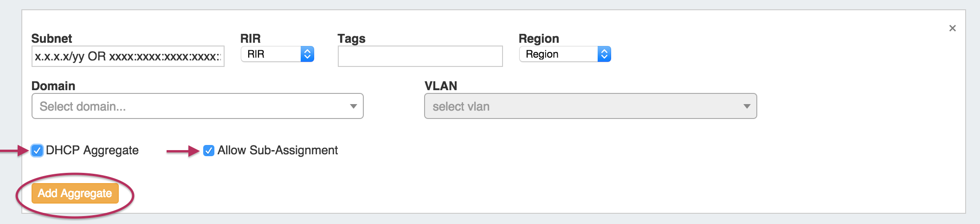Uncheck the Allow Sub-Assignment checkbox
The image size is (980, 224).
(209, 151)
